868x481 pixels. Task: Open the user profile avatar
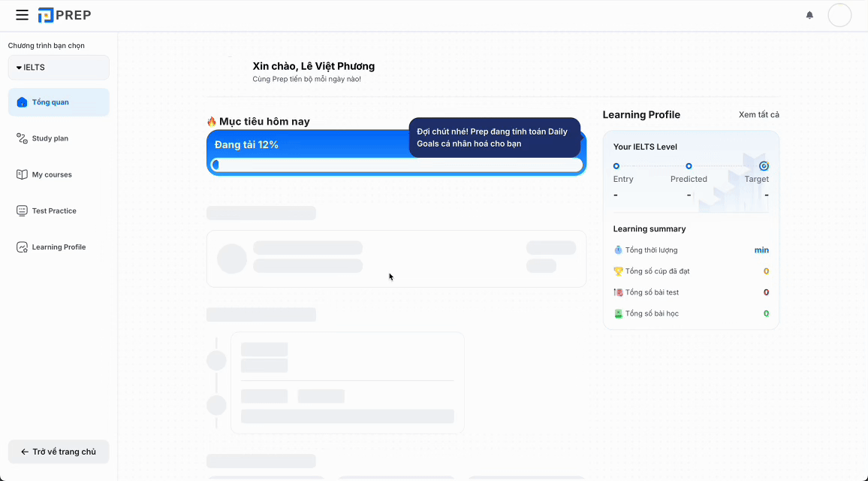pyautogui.click(x=839, y=15)
